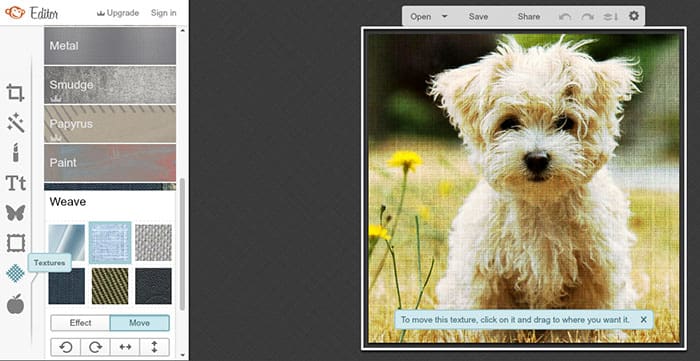Viewport: 700px width, 361px height.
Task: Open the Frames square icon
Action: (x=16, y=243)
